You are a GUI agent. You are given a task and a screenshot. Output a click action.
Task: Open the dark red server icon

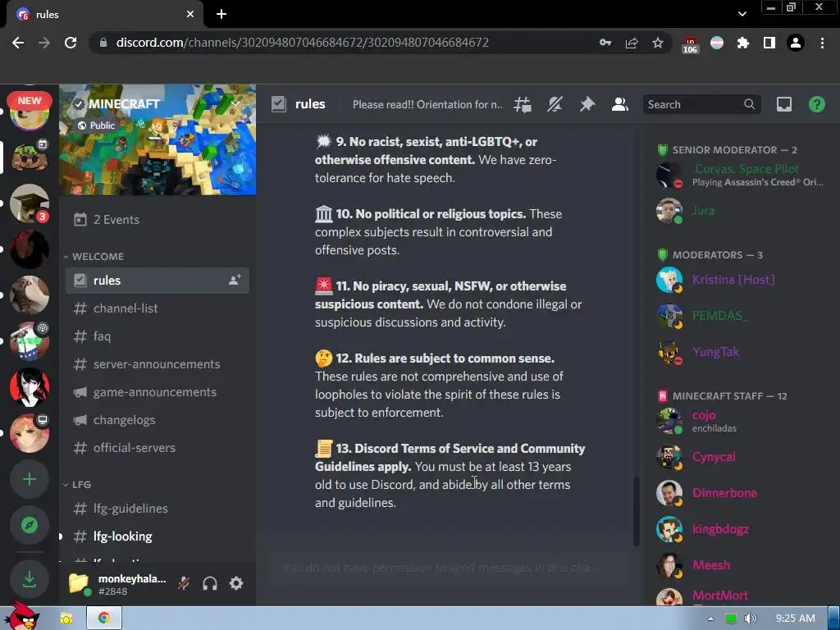[30, 249]
